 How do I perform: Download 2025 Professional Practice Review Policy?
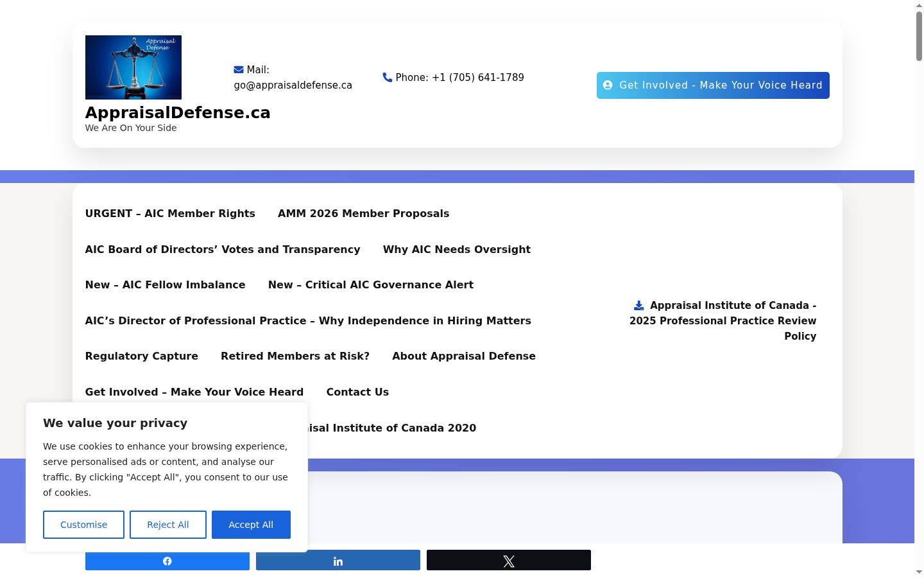723,321
